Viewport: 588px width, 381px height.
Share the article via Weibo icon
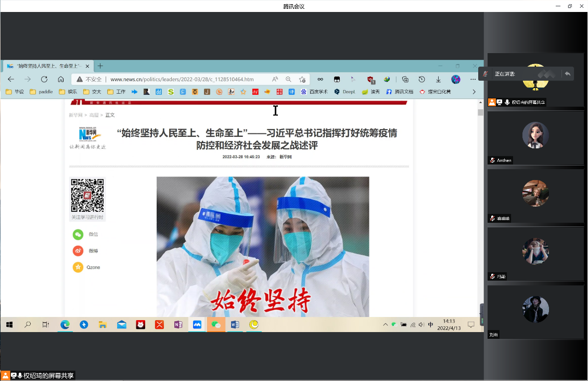coord(78,251)
